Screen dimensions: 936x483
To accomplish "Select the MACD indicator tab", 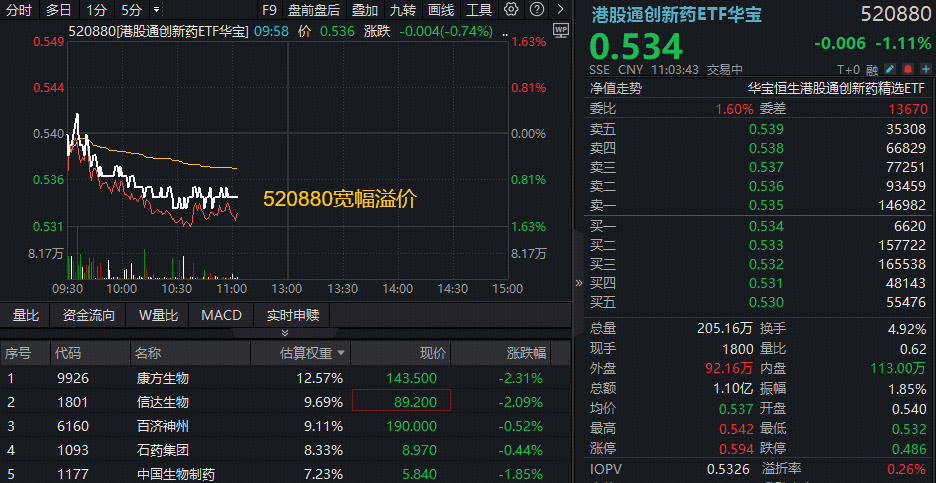I will coord(221,315).
